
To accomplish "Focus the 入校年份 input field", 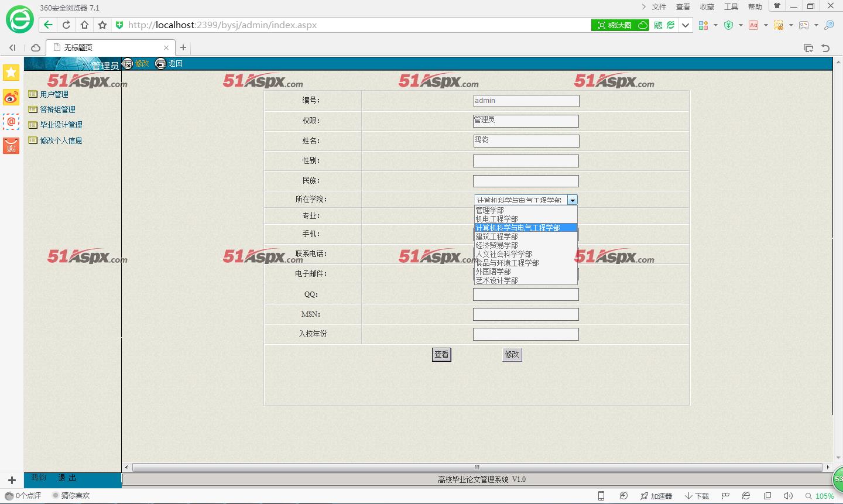I will pyautogui.click(x=526, y=334).
